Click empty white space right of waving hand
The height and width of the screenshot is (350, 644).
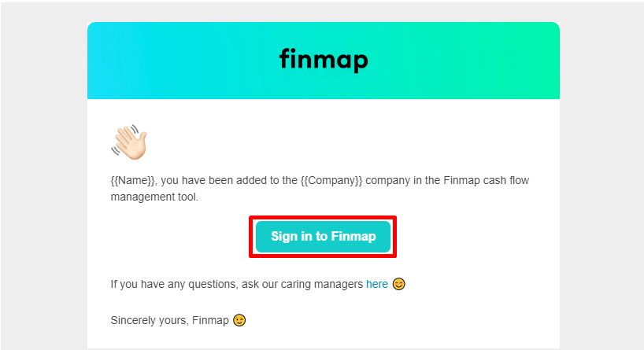click(328, 142)
